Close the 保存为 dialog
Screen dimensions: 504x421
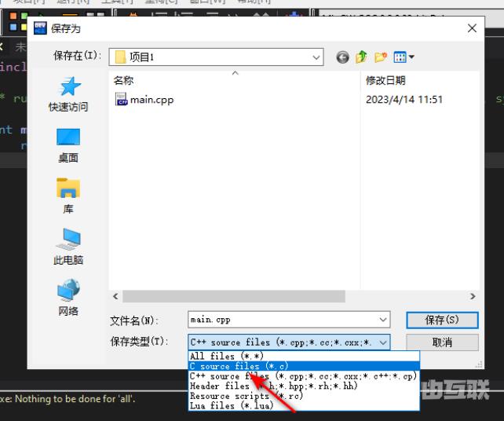[x=472, y=28]
